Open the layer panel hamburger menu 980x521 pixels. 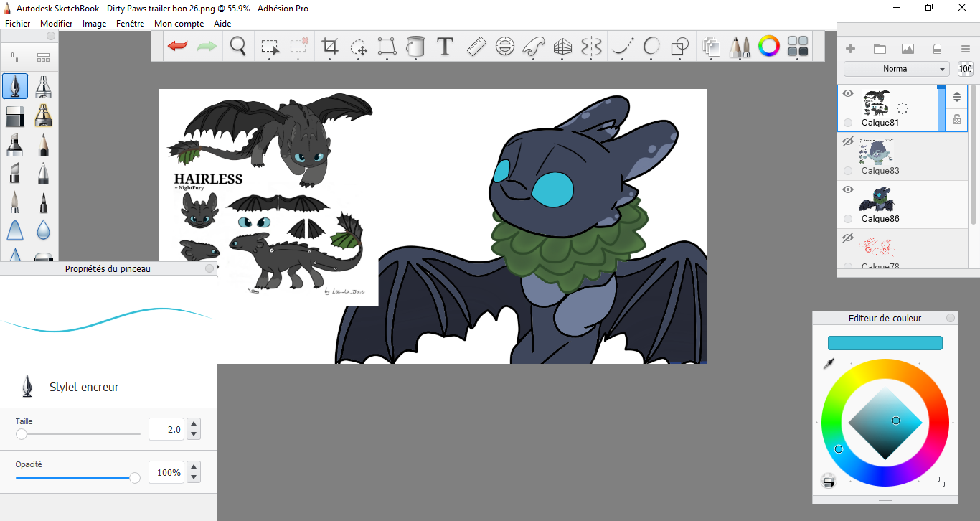click(x=966, y=49)
